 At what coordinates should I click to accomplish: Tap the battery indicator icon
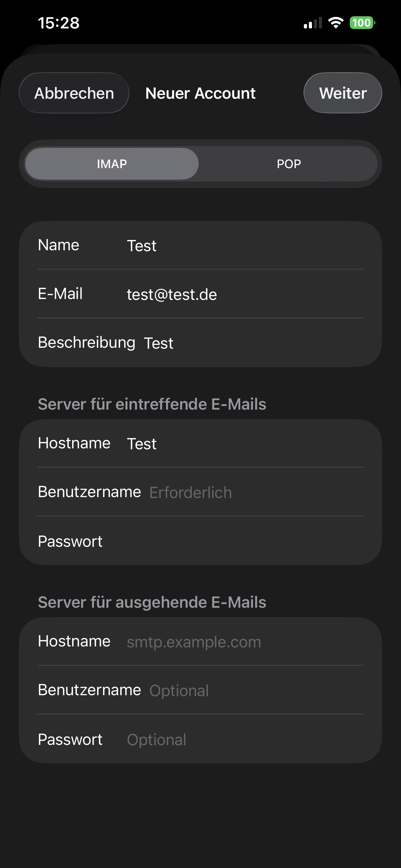[362, 23]
